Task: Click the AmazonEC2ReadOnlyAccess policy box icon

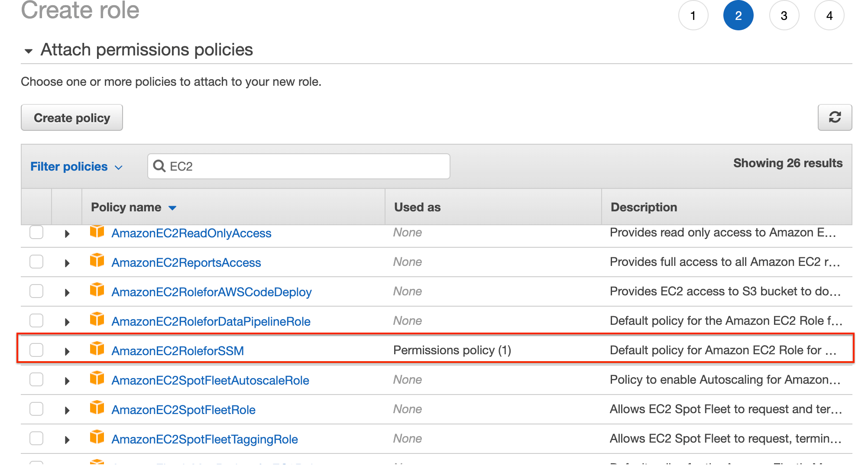Action: pyautogui.click(x=97, y=231)
